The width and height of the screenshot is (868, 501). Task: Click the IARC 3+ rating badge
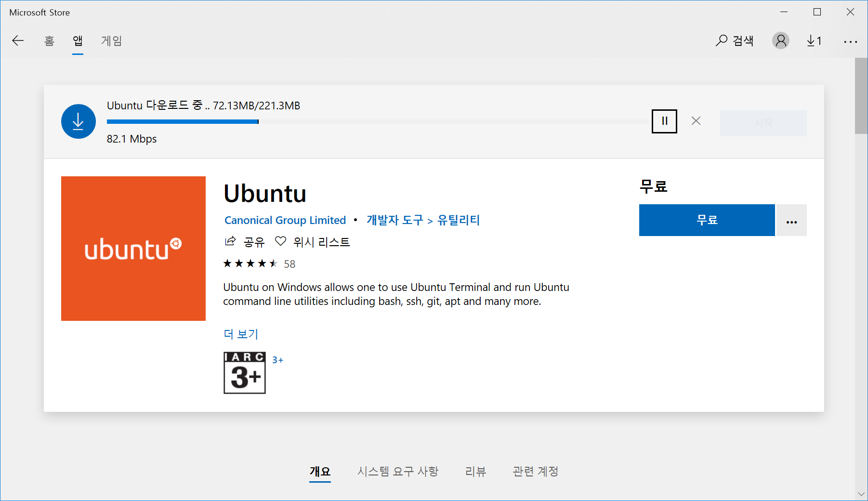(x=245, y=373)
